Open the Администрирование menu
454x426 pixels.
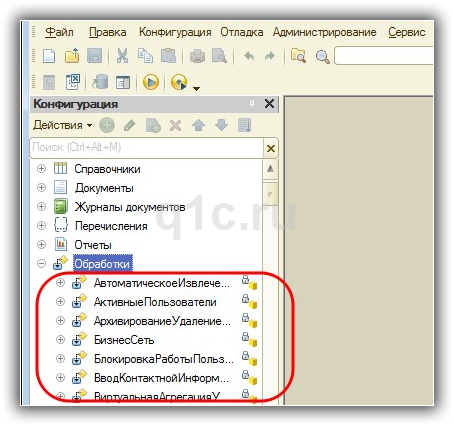(x=324, y=32)
